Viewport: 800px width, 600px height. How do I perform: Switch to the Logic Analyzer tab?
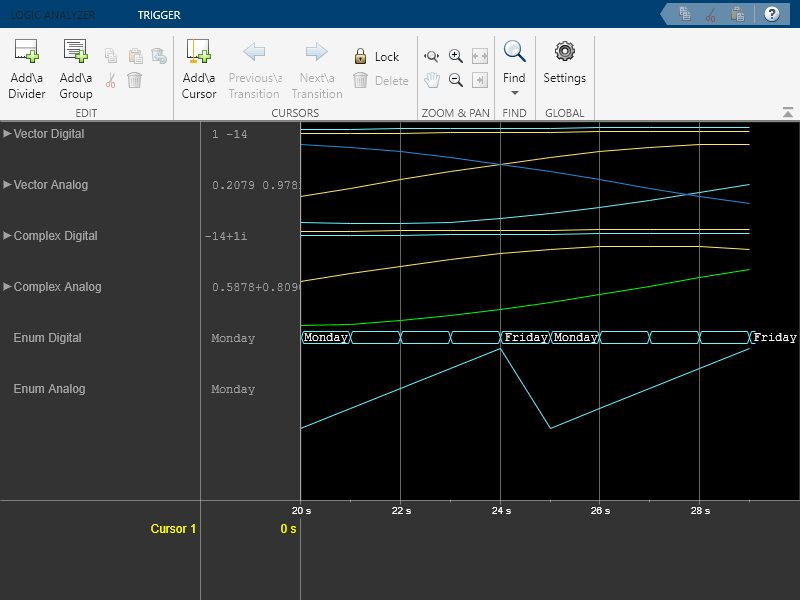click(x=53, y=15)
